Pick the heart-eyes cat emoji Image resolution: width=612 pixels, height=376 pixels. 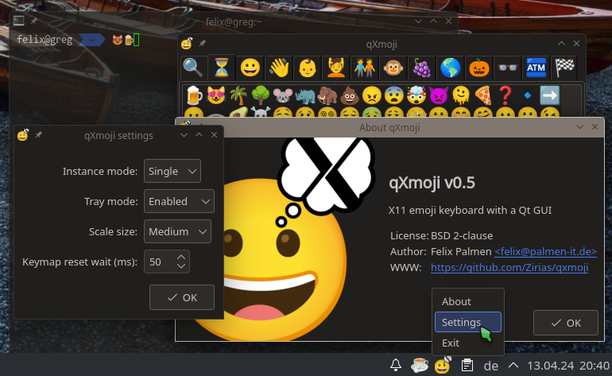tap(216, 95)
